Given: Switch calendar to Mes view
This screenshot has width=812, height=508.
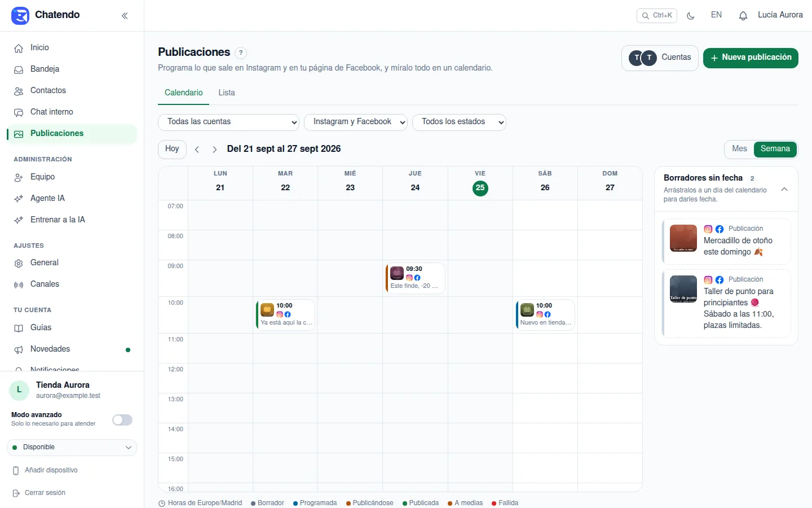Looking at the screenshot, I should (x=739, y=149).
